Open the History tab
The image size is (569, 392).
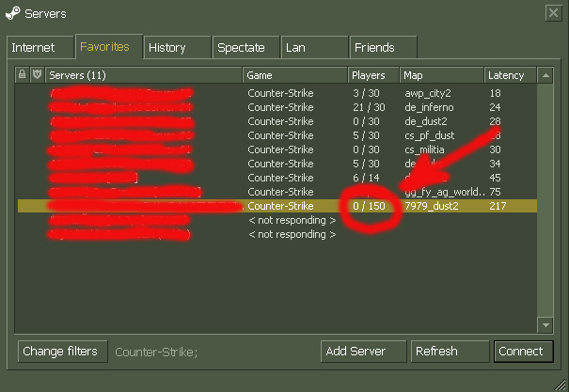pyautogui.click(x=177, y=48)
